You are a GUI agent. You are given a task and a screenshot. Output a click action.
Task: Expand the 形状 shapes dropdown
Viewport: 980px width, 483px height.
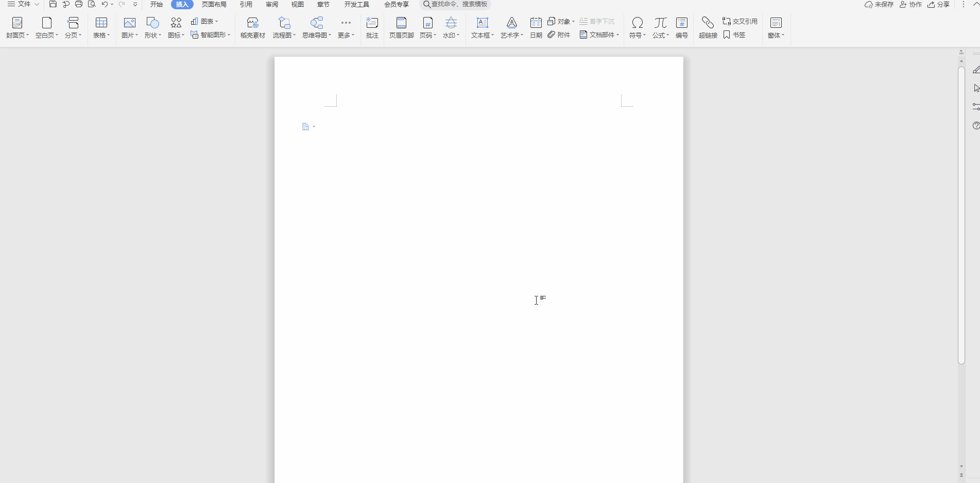coord(152,35)
